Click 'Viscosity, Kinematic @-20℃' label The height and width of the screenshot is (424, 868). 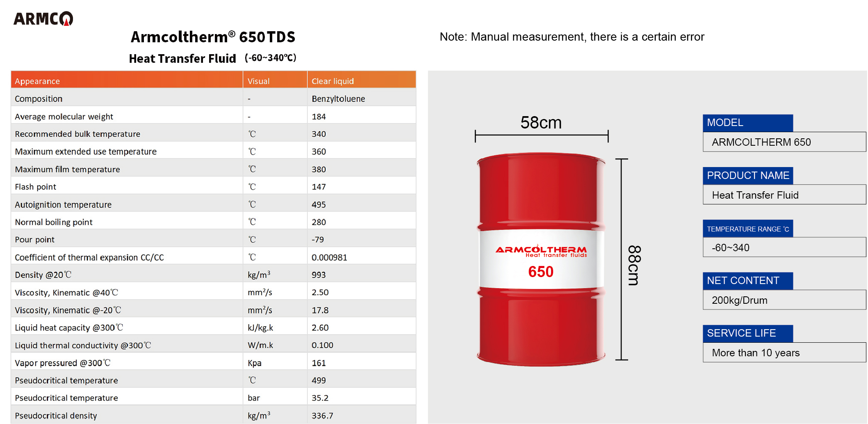(68, 310)
